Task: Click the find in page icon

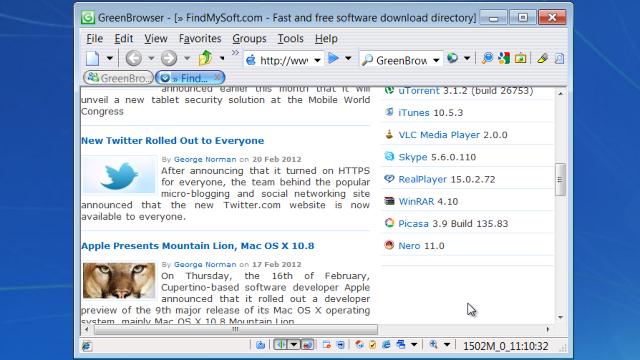Action: (560, 58)
